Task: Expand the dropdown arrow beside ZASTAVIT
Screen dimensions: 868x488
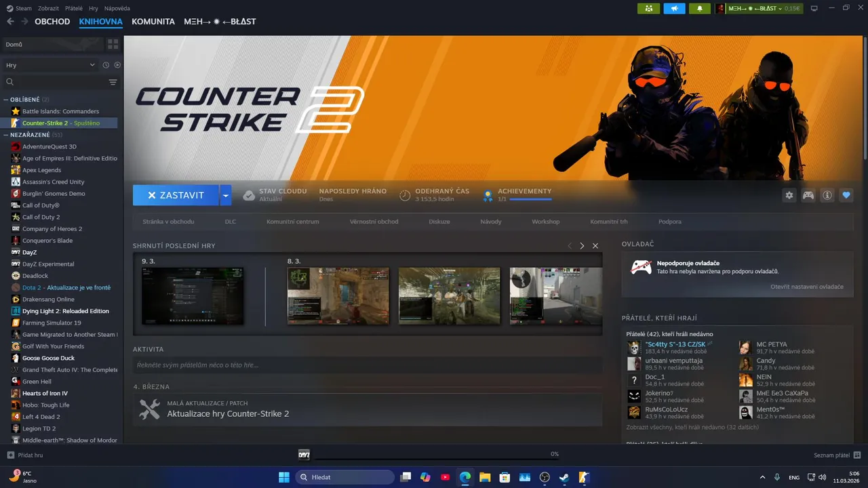Action: [225, 195]
